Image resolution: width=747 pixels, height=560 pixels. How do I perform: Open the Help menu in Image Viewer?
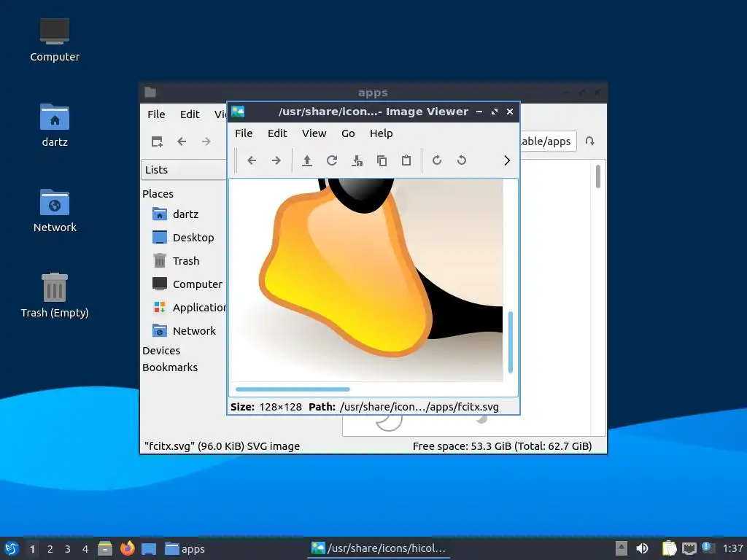pos(381,133)
